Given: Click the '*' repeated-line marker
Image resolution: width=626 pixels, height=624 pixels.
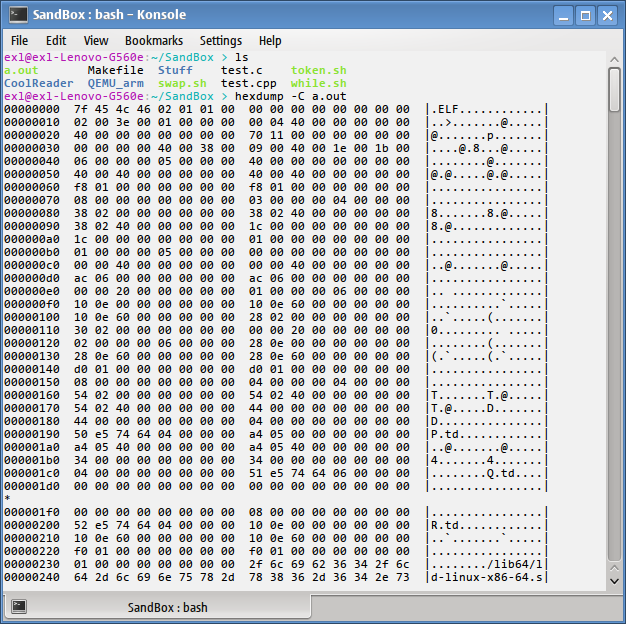Looking at the screenshot, I should [x=7, y=499].
